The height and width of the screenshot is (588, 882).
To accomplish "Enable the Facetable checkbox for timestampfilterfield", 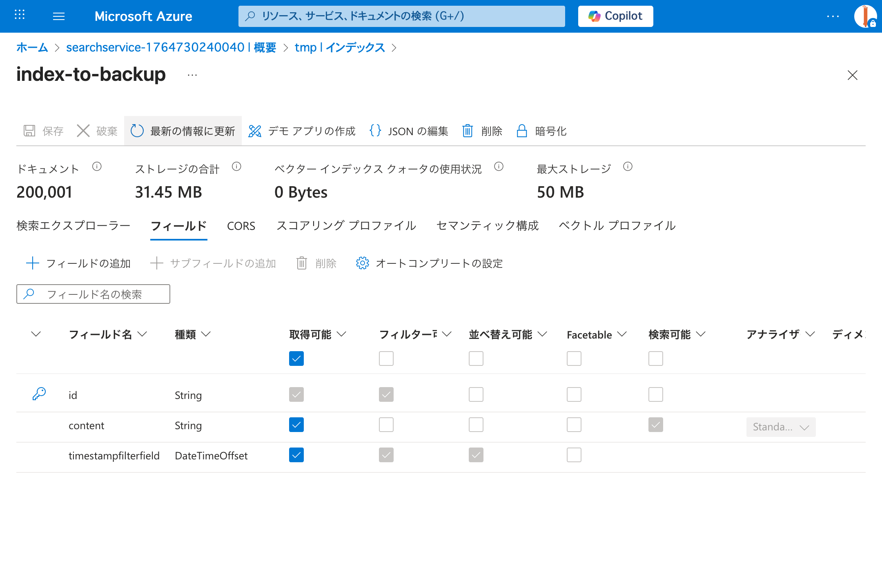I will click(x=574, y=455).
